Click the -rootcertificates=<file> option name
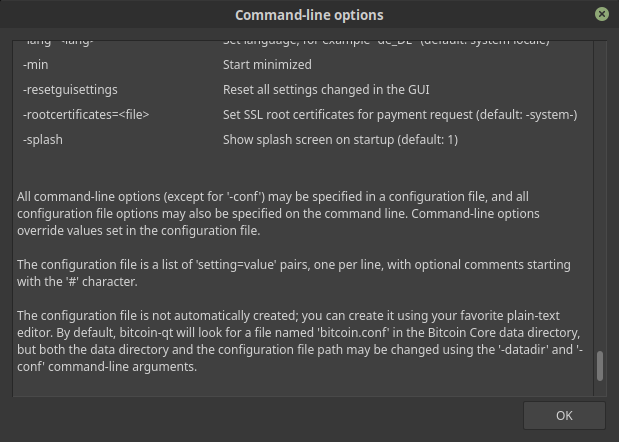Image resolution: width=619 pixels, height=442 pixels. coord(86,114)
